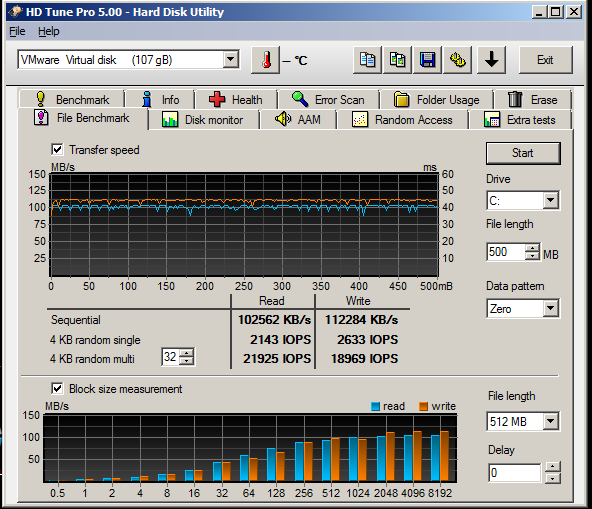Click the blue read legend swatch
Screen dimensions: 592x509
point(375,406)
